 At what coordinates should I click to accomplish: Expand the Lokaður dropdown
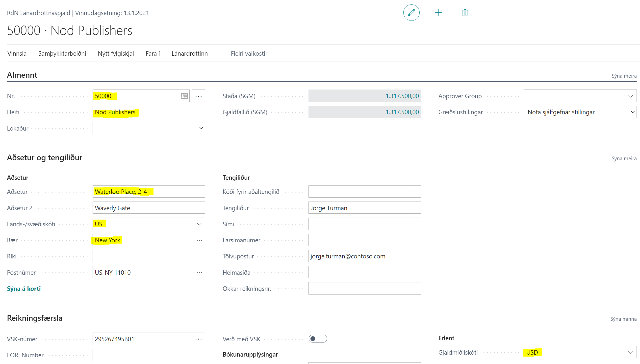(x=201, y=128)
